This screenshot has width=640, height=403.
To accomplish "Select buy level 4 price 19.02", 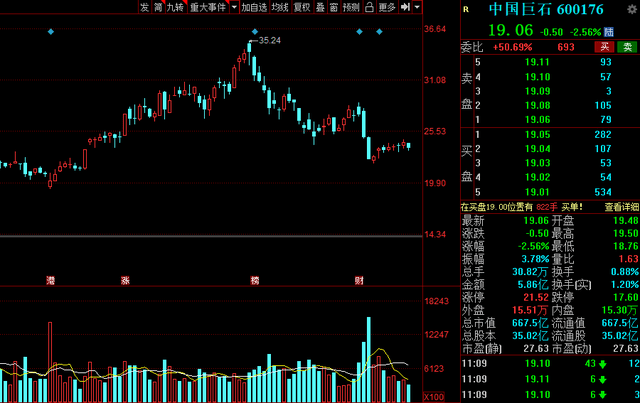I will [x=537, y=178].
